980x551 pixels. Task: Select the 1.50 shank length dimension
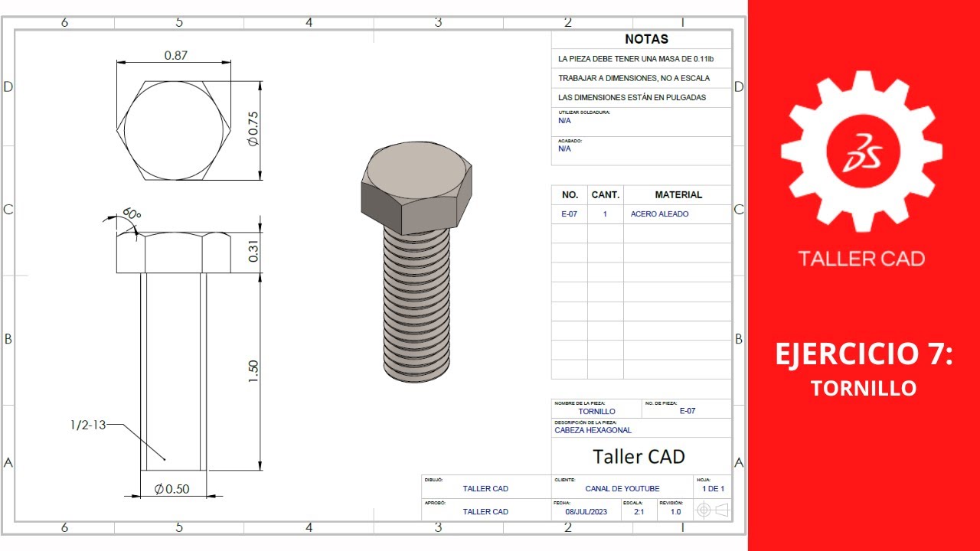(x=253, y=371)
